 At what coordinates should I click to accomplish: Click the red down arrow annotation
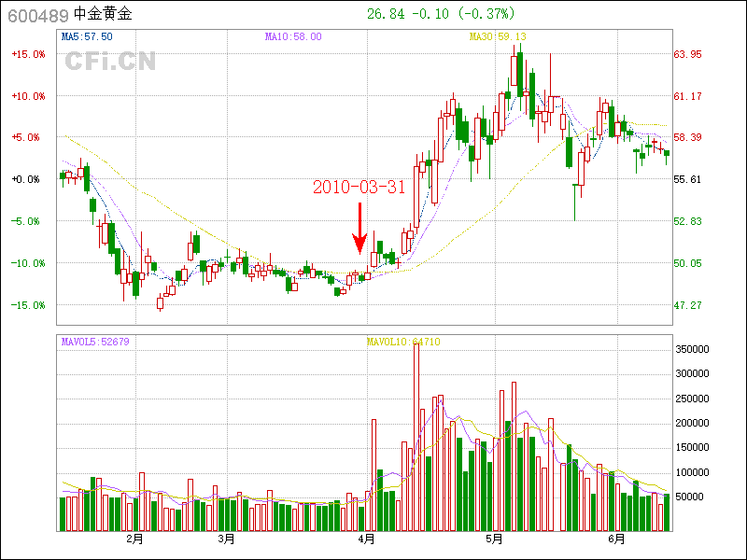[x=359, y=229]
